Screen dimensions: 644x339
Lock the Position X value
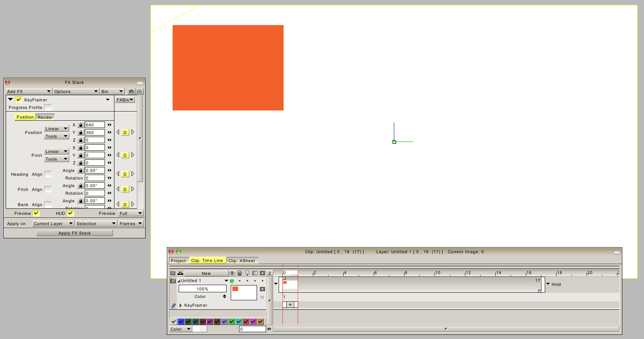pos(81,125)
